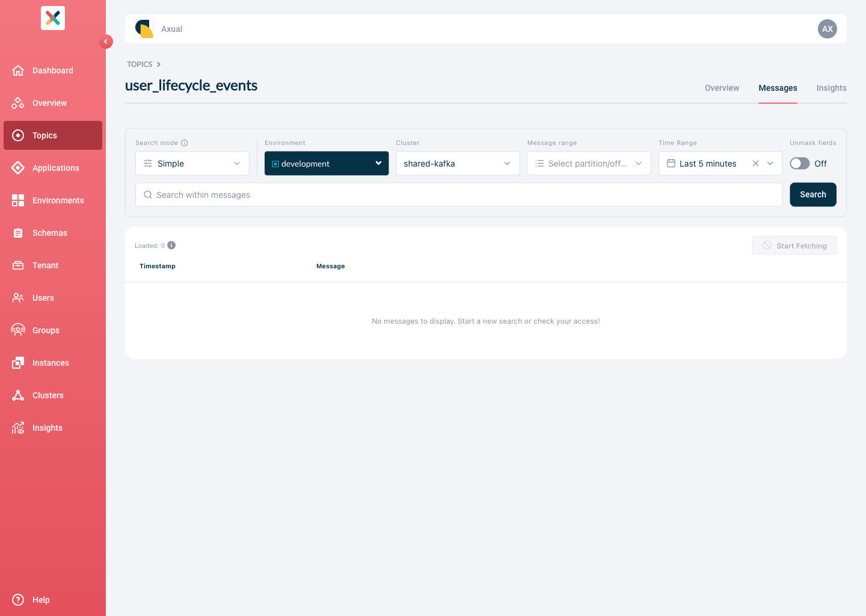Click the Start Fetching button

pyautogui.click(x=794, y=245)
